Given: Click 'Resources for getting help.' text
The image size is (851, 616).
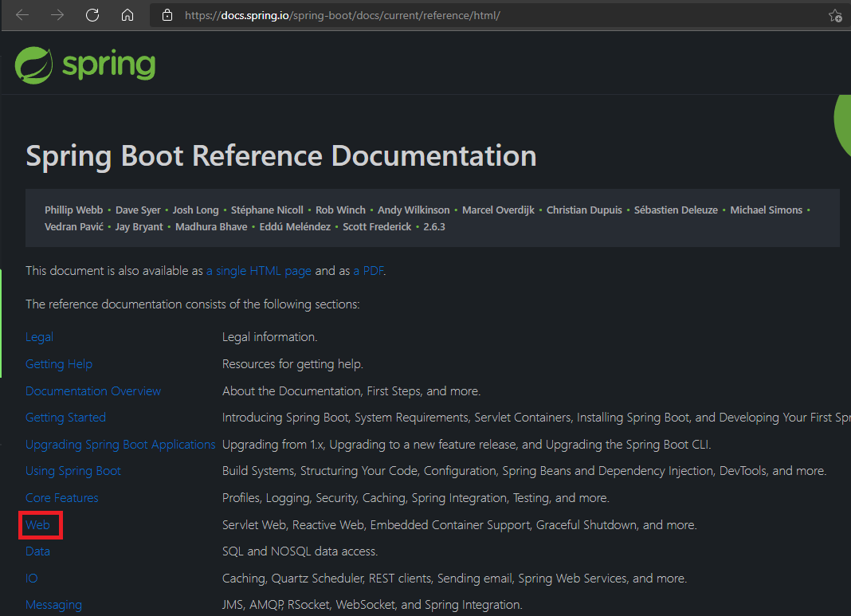Looking at the screenshot, I should coord(292,363).
